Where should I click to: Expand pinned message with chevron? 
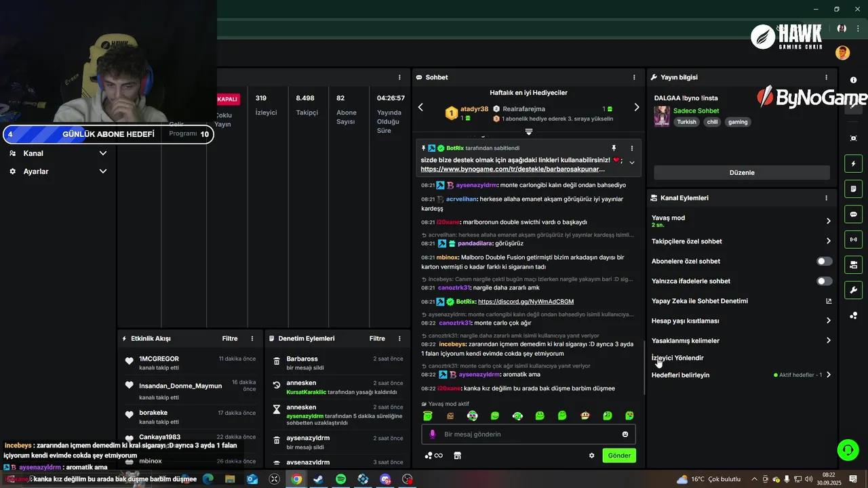pos(632,163)
